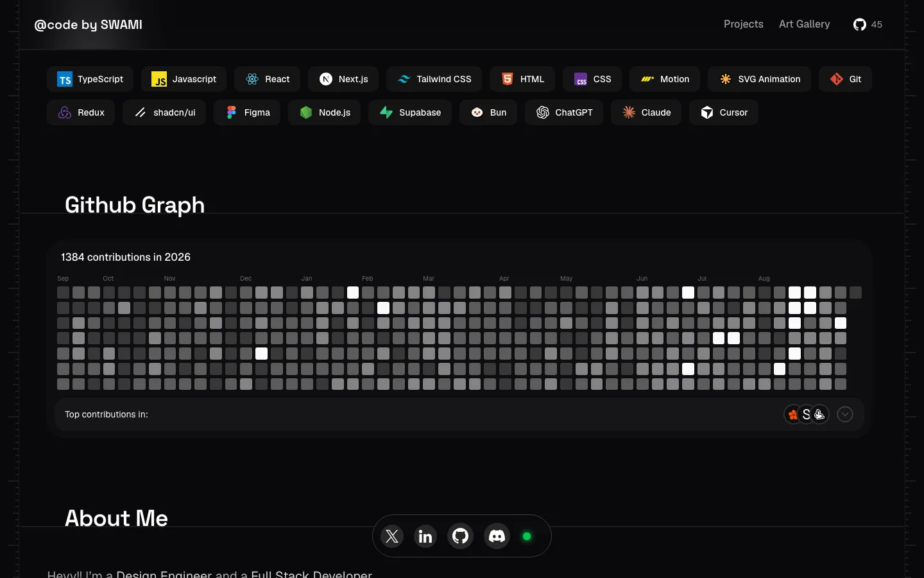Click the Node.js tech badge

(x=324, y=112)
